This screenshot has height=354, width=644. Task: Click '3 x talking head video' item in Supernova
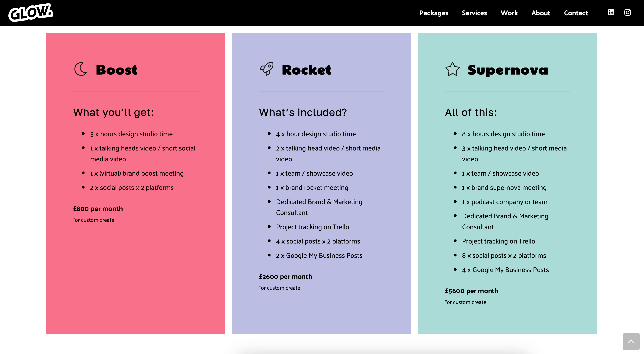[x=514, y=153]
